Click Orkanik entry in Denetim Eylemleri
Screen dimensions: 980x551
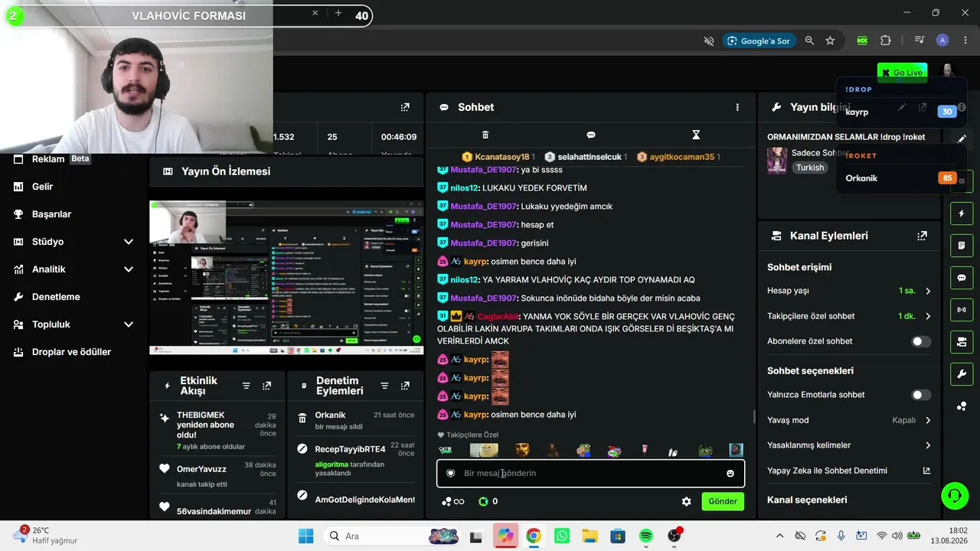[355, 420]
